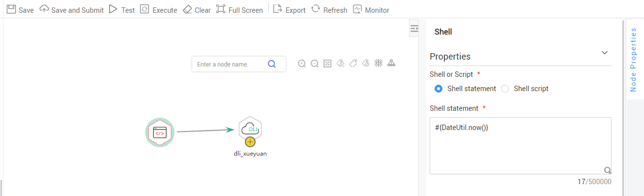Toggle the canvas grid icon

[x=379, y=64]
